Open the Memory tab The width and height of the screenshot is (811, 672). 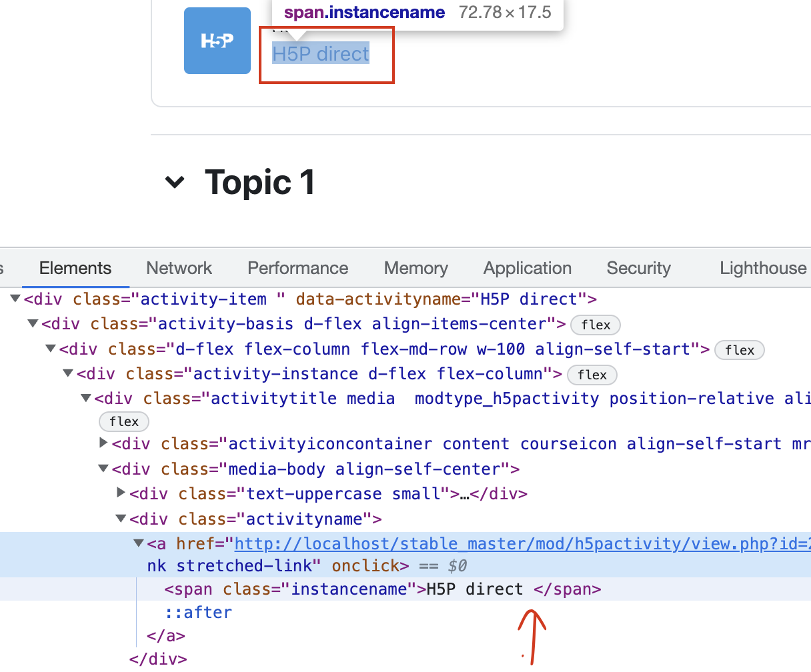(x=416, y=268)
